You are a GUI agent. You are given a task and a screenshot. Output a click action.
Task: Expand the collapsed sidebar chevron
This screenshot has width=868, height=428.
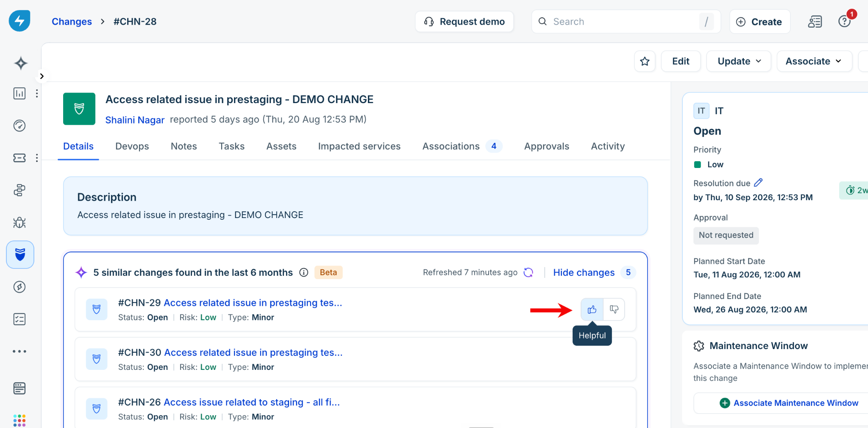pos(42,76)
